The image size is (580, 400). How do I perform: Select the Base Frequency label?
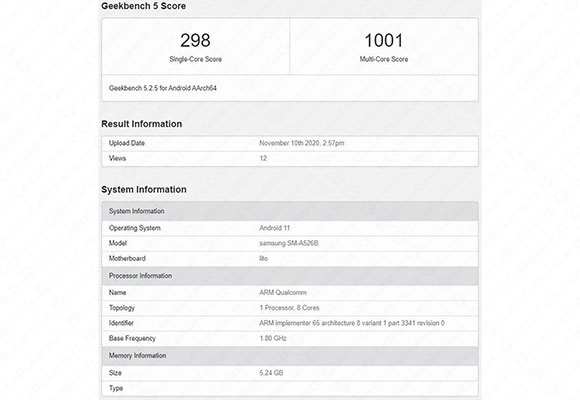coord(132,338)
